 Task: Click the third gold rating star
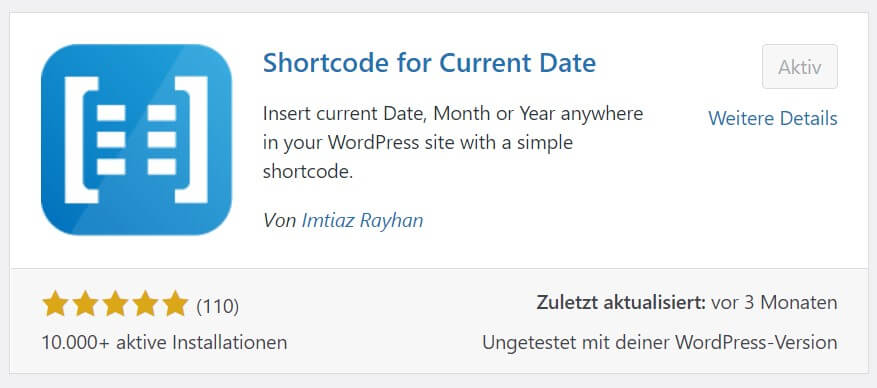(115, 304)
